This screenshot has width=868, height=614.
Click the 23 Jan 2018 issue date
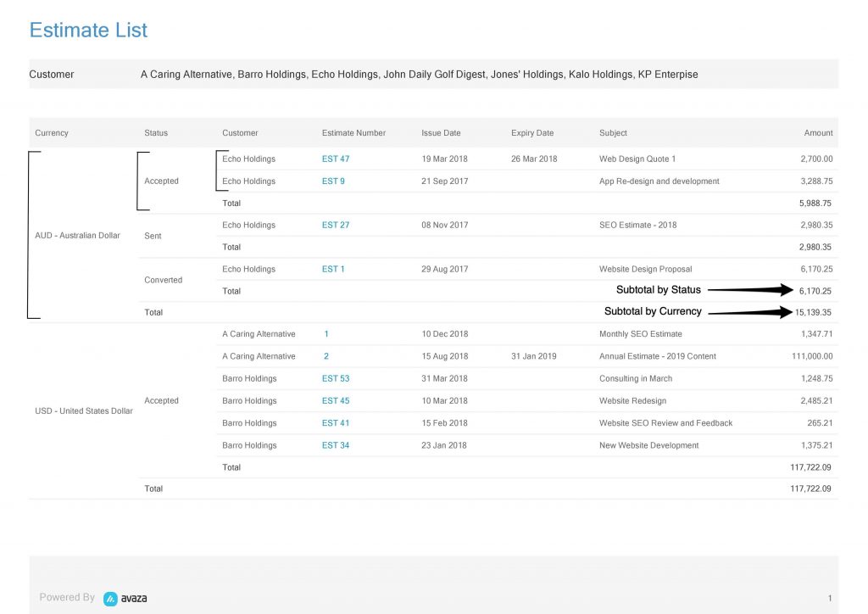click(444, 445)
